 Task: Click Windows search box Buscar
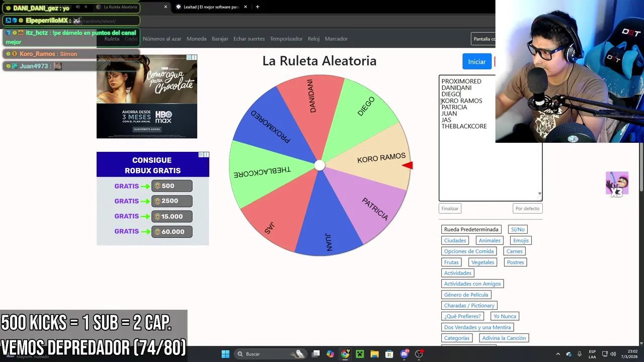(x=270, y=354)
